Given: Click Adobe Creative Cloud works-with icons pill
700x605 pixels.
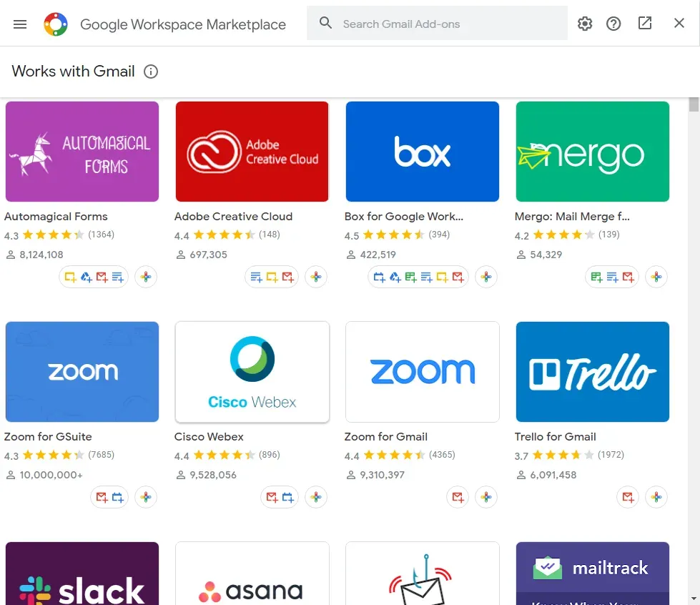Looking at the screenshot, I should pos(272,277).
